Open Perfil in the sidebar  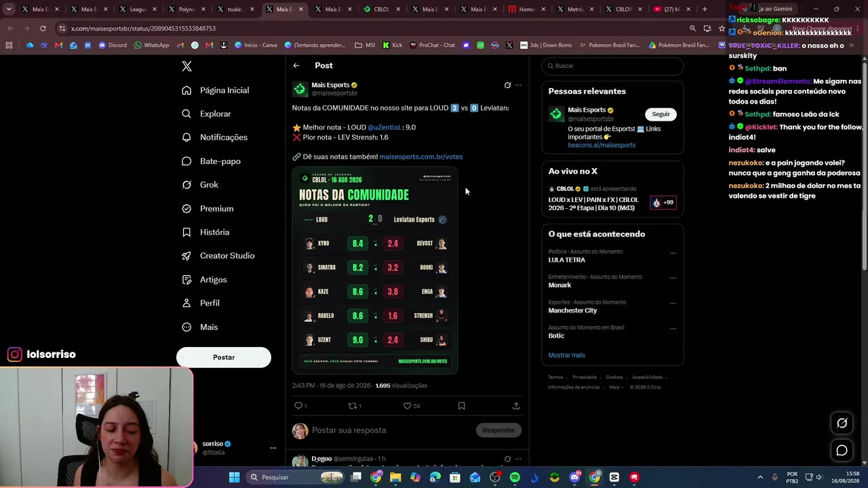[x=201, y=303]
